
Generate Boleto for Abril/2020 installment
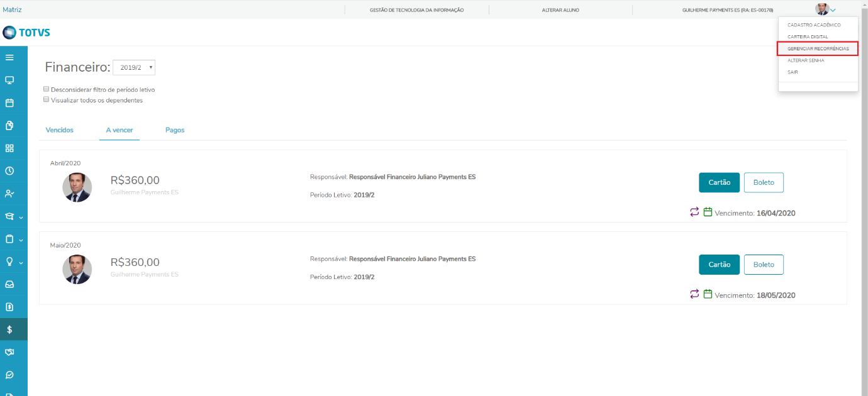764,182
